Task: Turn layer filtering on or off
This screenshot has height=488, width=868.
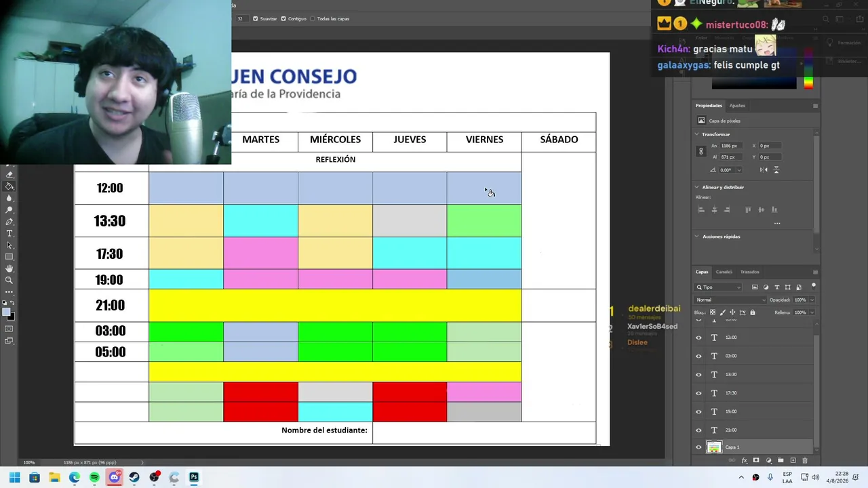Action: click(x=814, y=285)
